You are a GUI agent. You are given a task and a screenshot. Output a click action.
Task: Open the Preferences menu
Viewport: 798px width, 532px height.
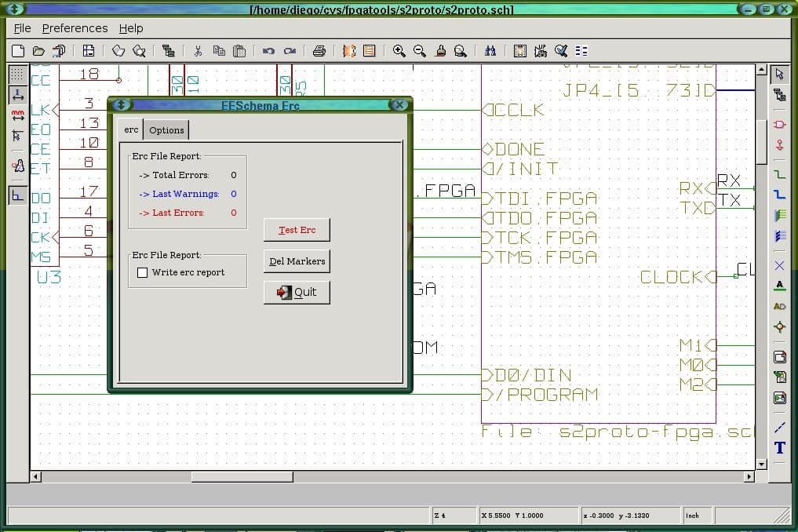[x=75, y=28]
